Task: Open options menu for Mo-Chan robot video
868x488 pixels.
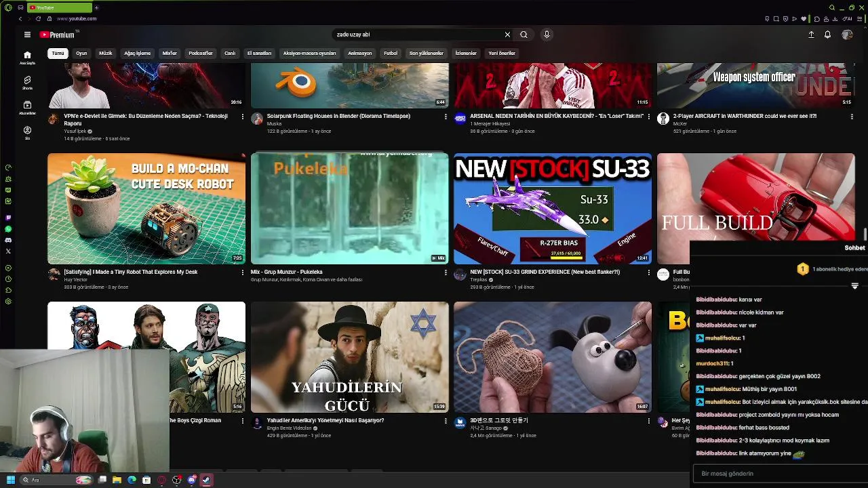Action: point(243,272)
